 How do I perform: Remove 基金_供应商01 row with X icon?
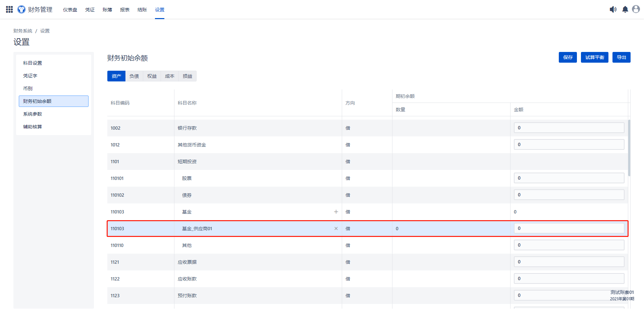click(x=336, y=229)
